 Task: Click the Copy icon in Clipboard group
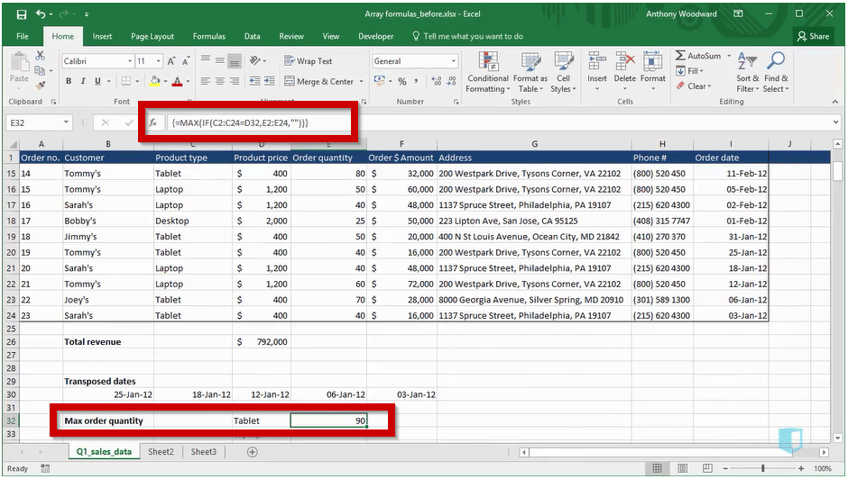[x=39, y=70]
